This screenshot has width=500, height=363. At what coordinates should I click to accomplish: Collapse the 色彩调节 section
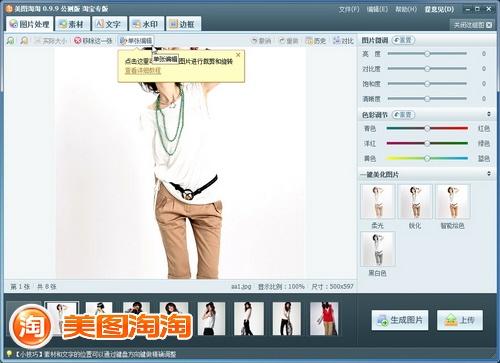pos(489,114)
